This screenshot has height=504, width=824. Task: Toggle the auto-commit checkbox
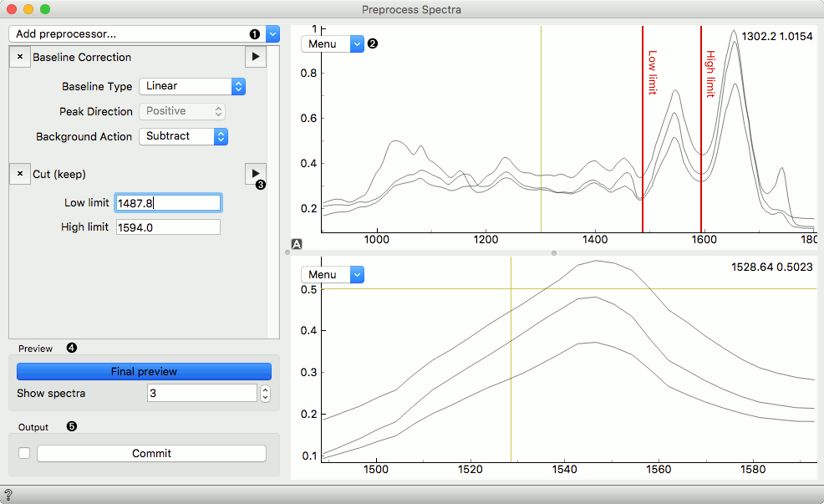pos(24,453)
